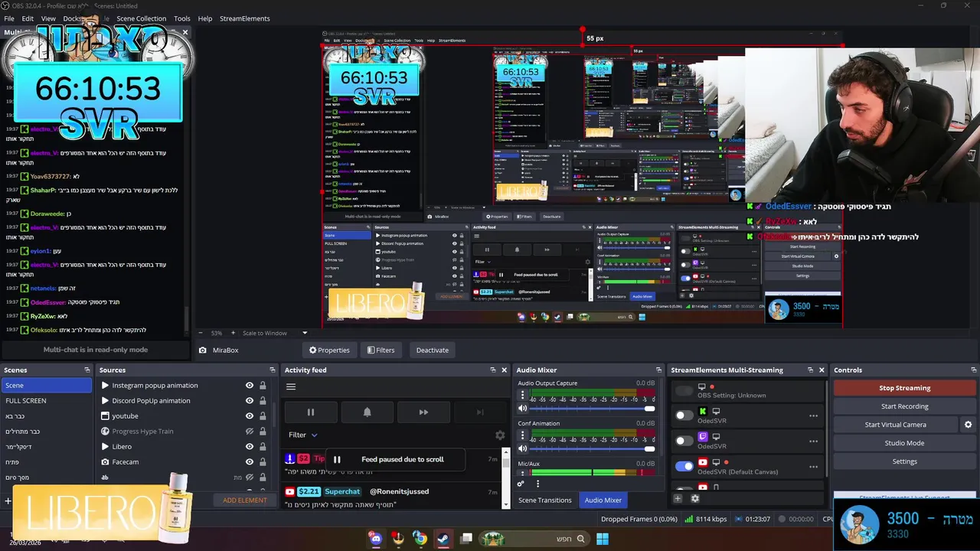Zoom out preview with minus button
Viewport: 980px width, 551px height.
pyautogui.click(x=201, y=333)
